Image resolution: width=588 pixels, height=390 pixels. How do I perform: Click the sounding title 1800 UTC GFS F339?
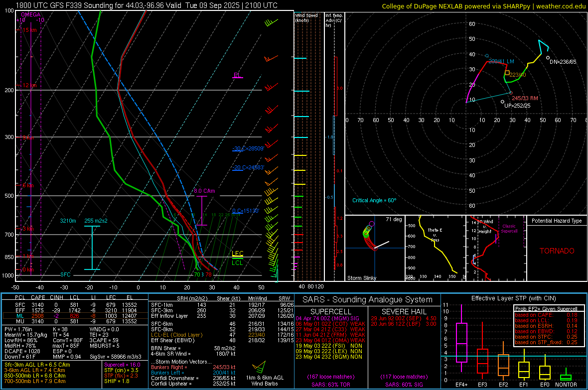pyautogui.click(x=147, y=5)
